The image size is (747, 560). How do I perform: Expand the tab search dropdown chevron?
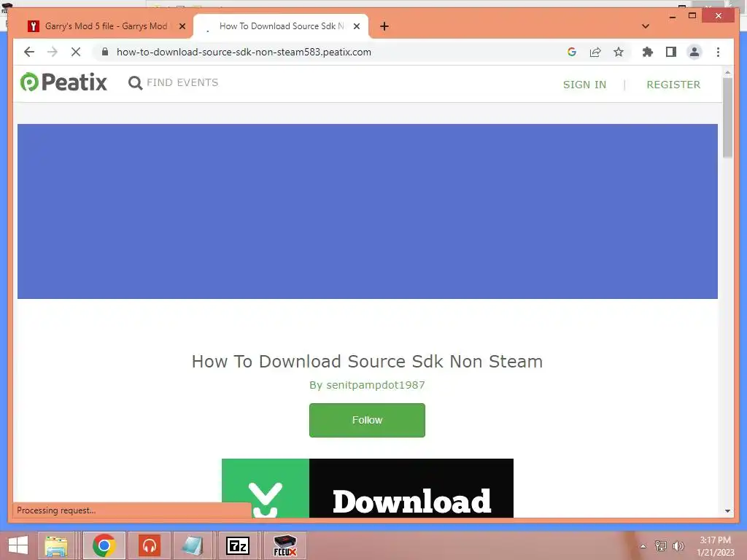[646, 26]
